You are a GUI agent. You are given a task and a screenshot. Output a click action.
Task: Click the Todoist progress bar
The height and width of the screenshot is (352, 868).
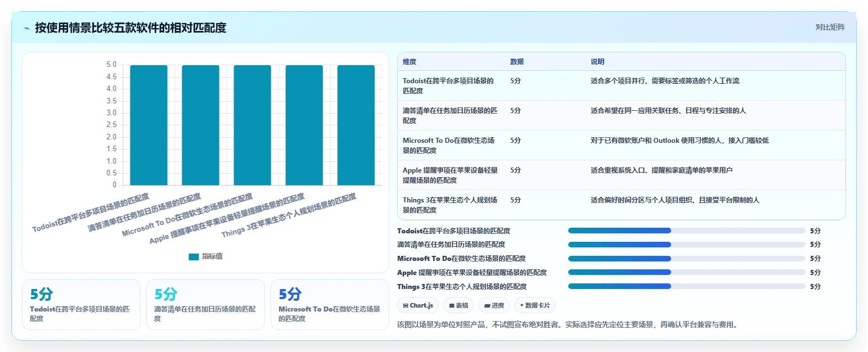[x=687, y=231]
